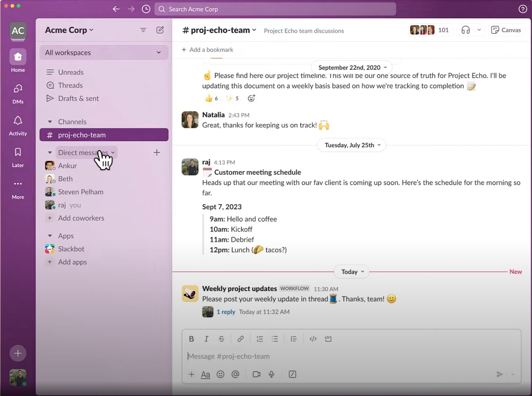The image size is (532, 396).
Task: Collapse the Channels section
Action: [x=50, y=122]
